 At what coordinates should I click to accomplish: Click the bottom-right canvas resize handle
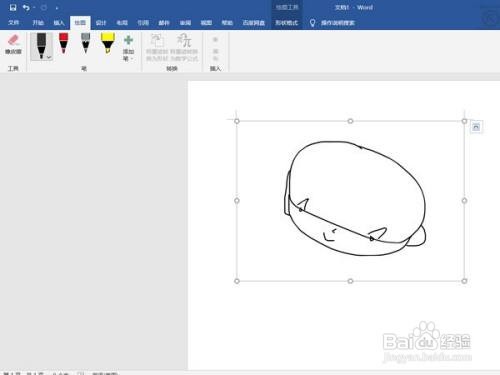coord(464,281)
